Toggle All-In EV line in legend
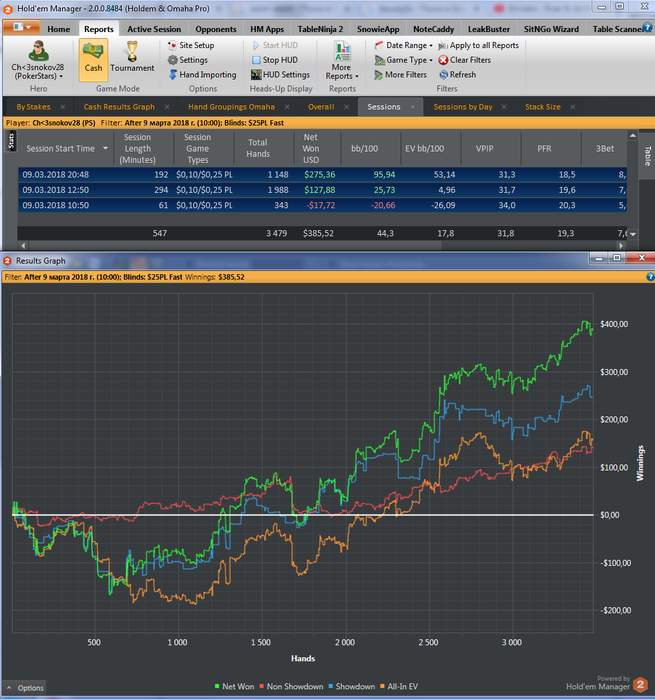Screen dimensions: 655x700 (399, 687)
